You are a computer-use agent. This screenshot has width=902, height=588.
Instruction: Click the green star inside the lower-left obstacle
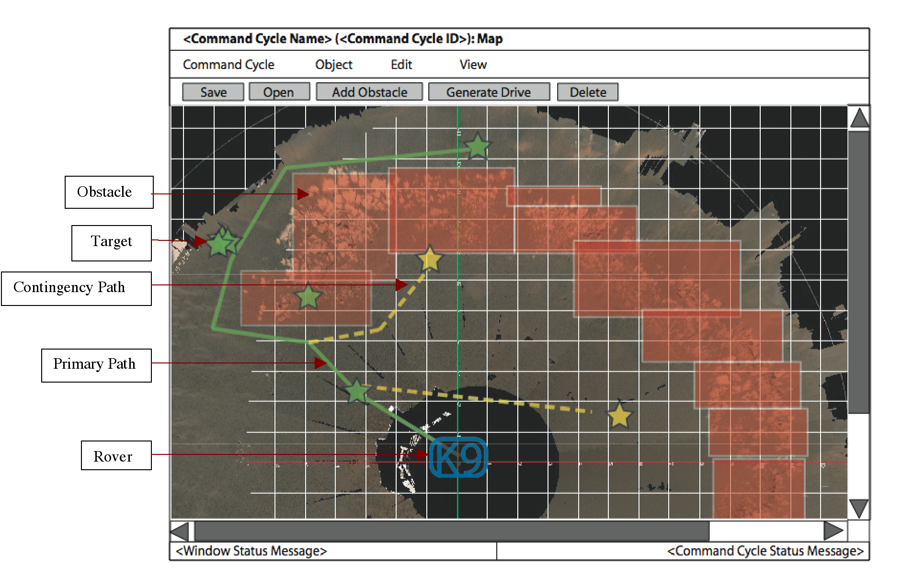(308, 297)
